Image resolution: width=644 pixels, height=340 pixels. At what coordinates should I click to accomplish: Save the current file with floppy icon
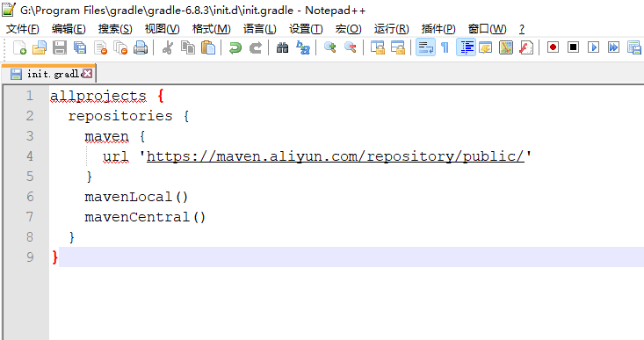[60, 47]
